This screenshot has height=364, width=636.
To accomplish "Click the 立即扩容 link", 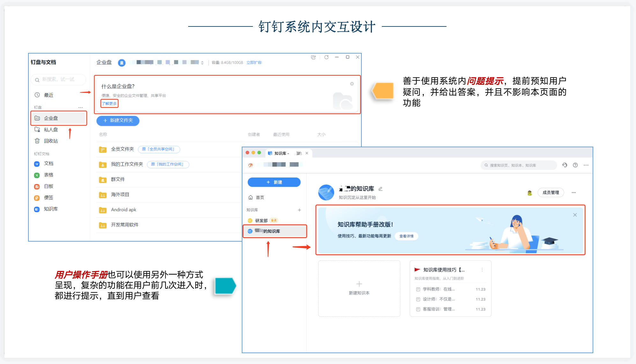I will [254, 62].
